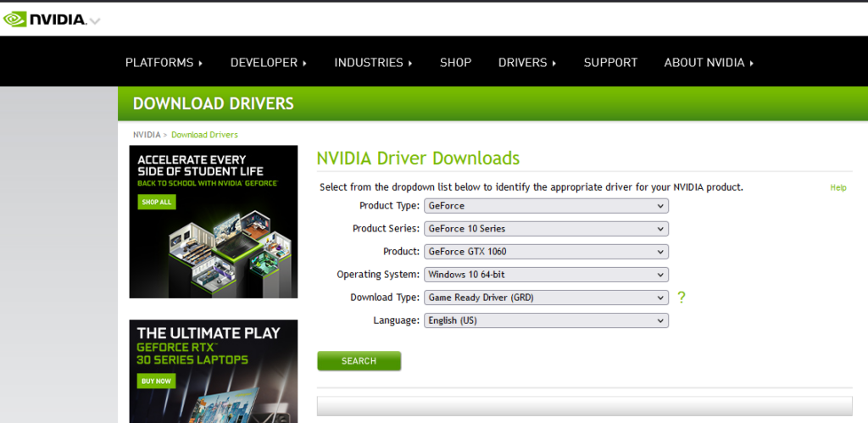Expand the Download Type dropdown
The height and width of the screenshot is (423, 868).
tap(547, 298)
